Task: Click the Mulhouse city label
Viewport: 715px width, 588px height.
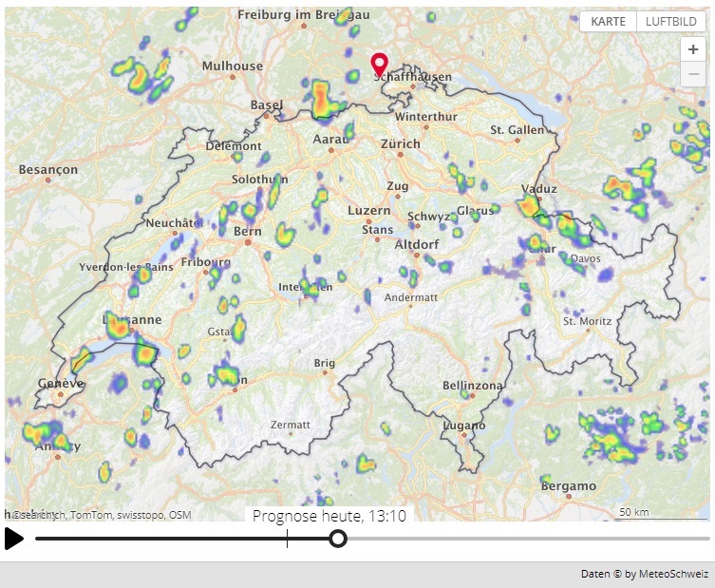Action: pyautogui.click(x=233, y=66)
